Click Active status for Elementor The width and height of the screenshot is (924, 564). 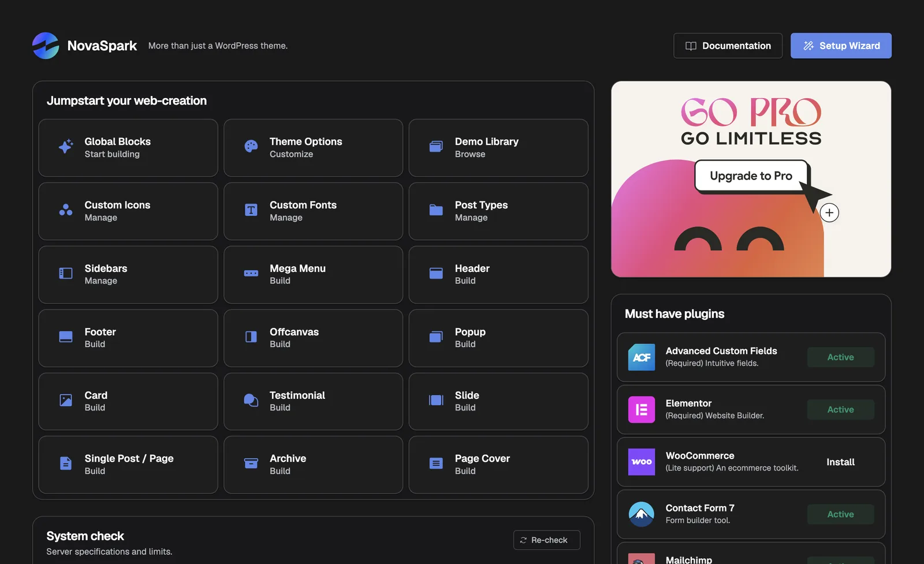840,410
